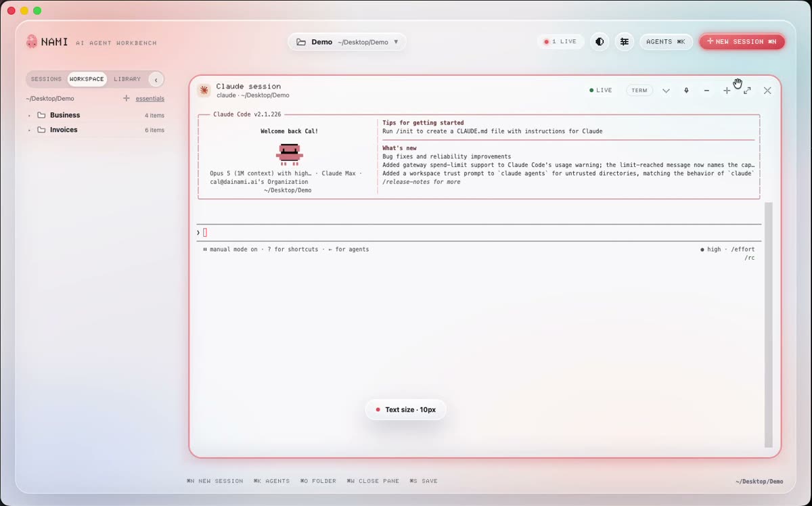Click the footer FOLDER shortcut hint
This screenshot has height=506, width=812.
point(318,481)
